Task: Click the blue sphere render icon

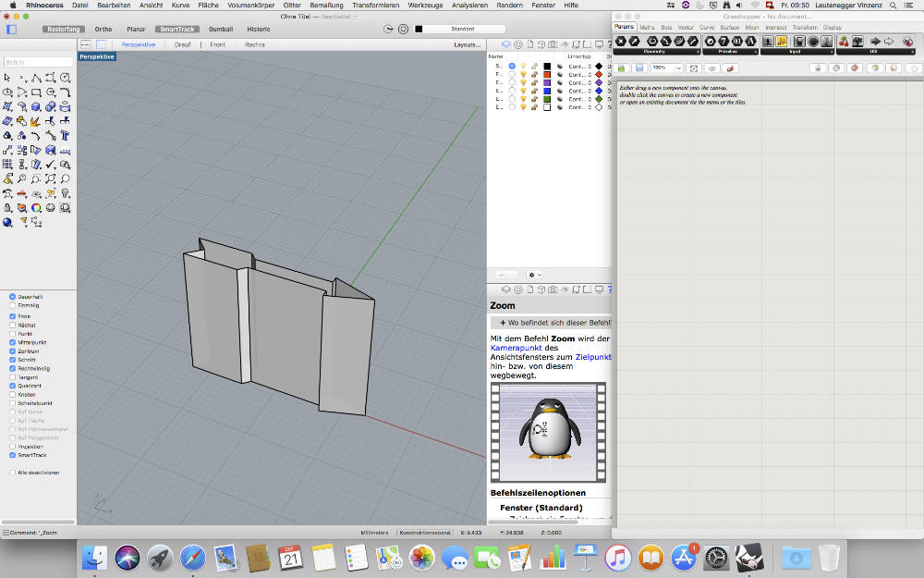Action: (x=7, y=222)
